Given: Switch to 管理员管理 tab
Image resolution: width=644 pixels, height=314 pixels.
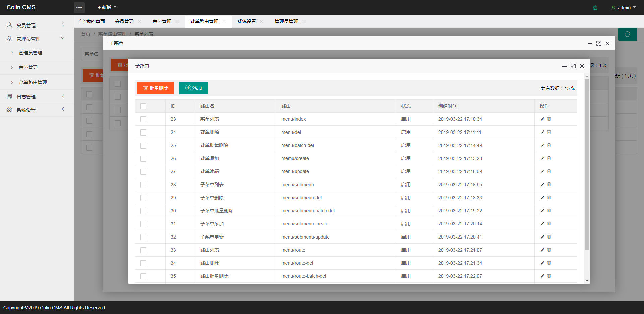Looking at the screenshot, I should 286,21.
